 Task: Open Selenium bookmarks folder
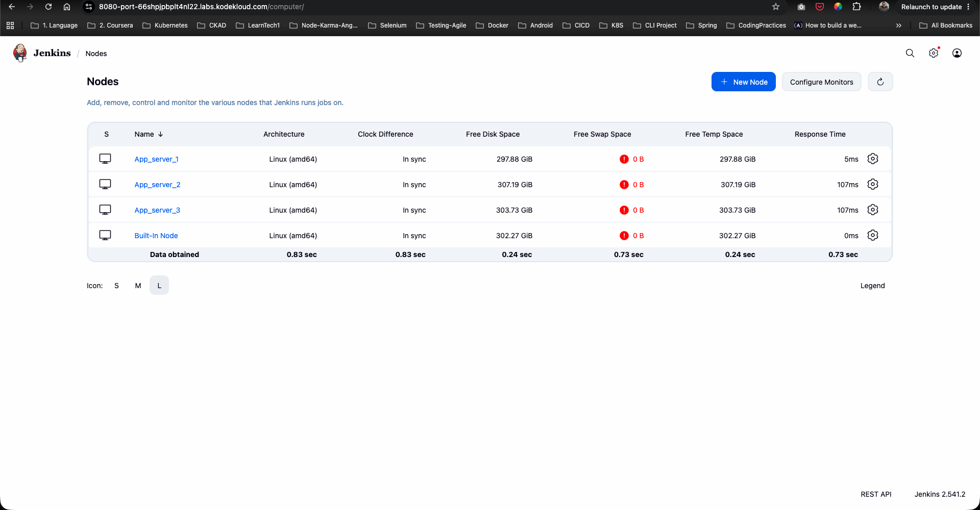[x=387, y=25]
